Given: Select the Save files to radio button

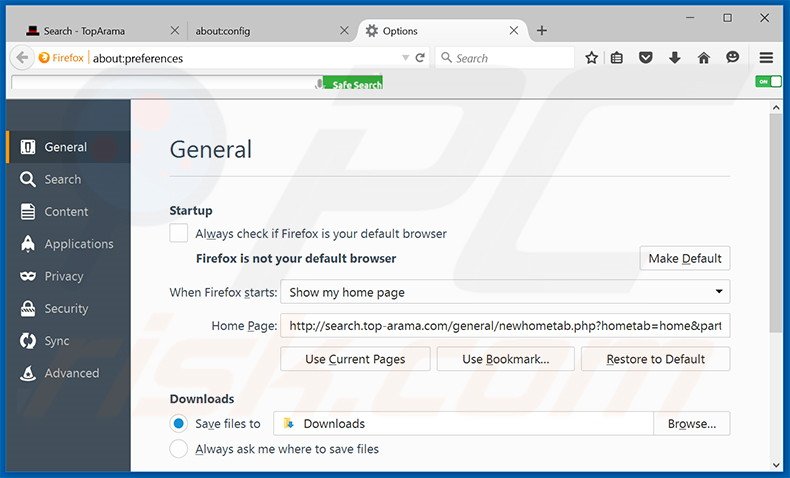Looking at the screenshot, I should tap(178, 424).
